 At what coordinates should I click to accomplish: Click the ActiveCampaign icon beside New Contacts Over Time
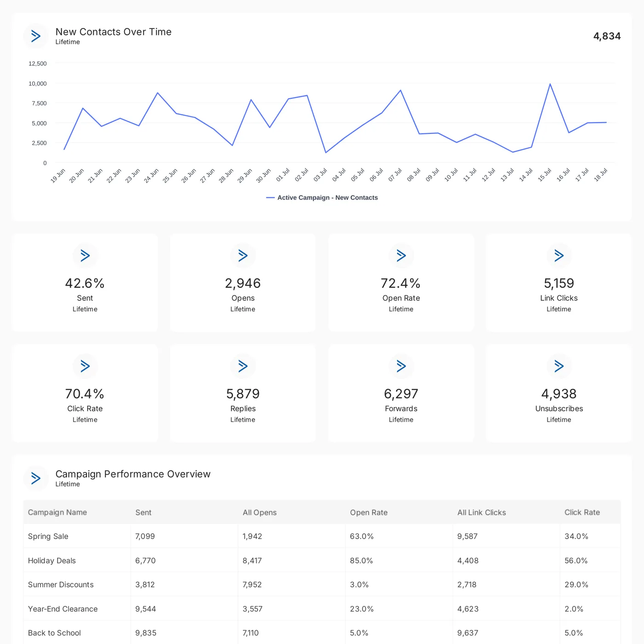click(x=36, y=36)
